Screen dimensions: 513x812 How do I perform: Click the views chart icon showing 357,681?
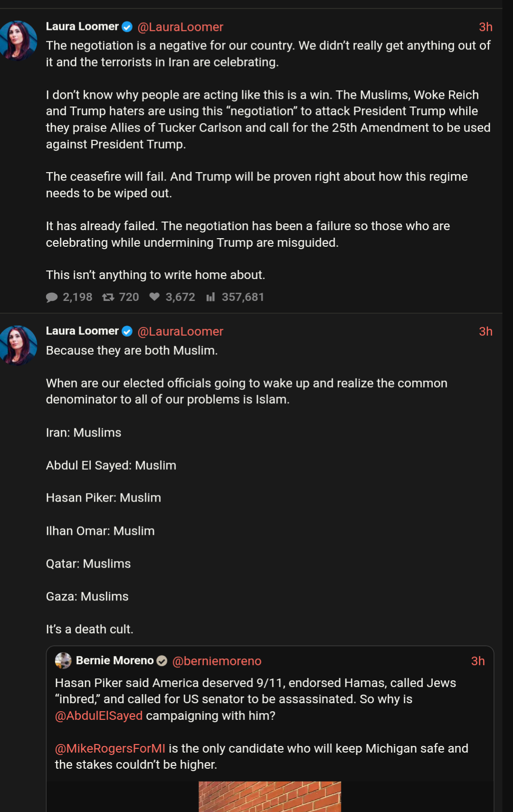pyautogui.click(x=211, y=298)
